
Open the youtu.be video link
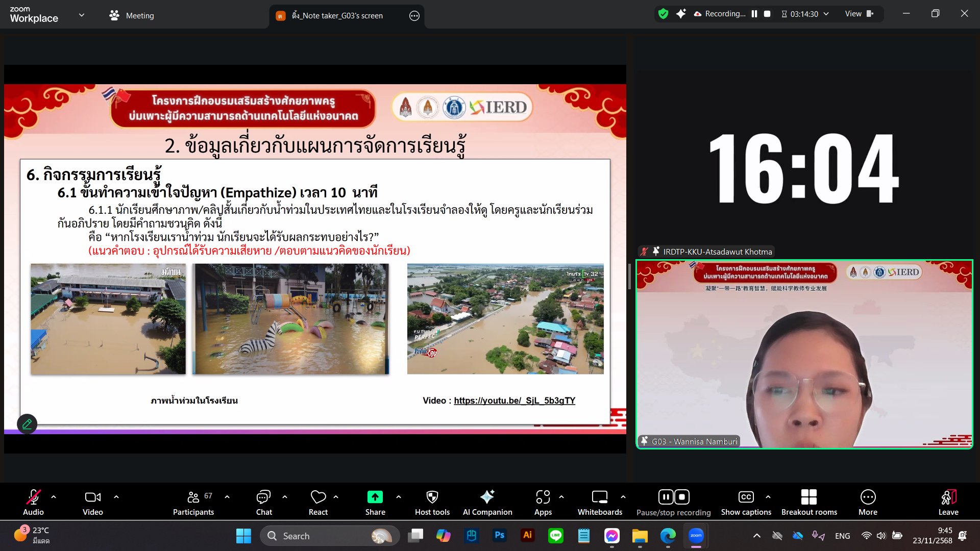click(x=514, y=400)
